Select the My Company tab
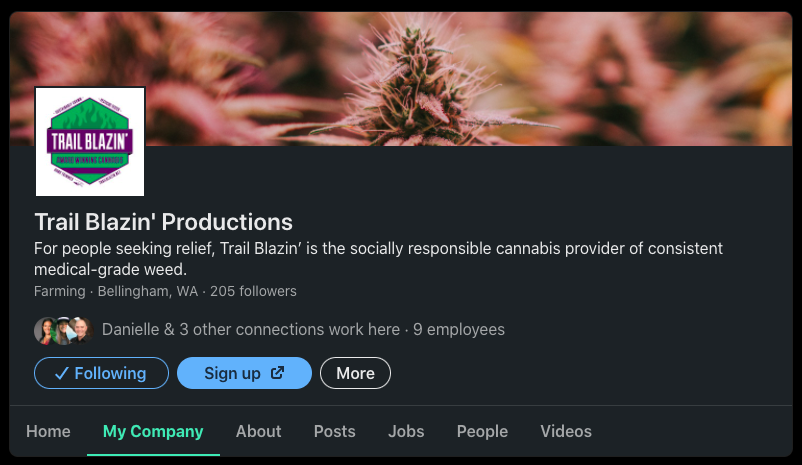 [x=153, y=431]
